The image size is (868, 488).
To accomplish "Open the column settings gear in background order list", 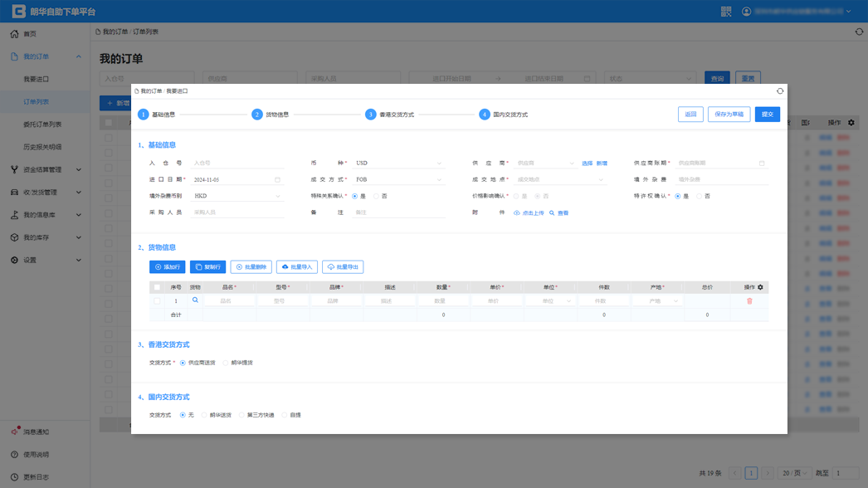I will tap(851, 123).
